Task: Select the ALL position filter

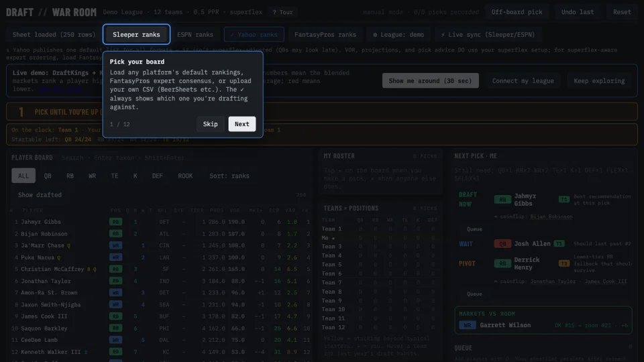Action: [23, 176]
